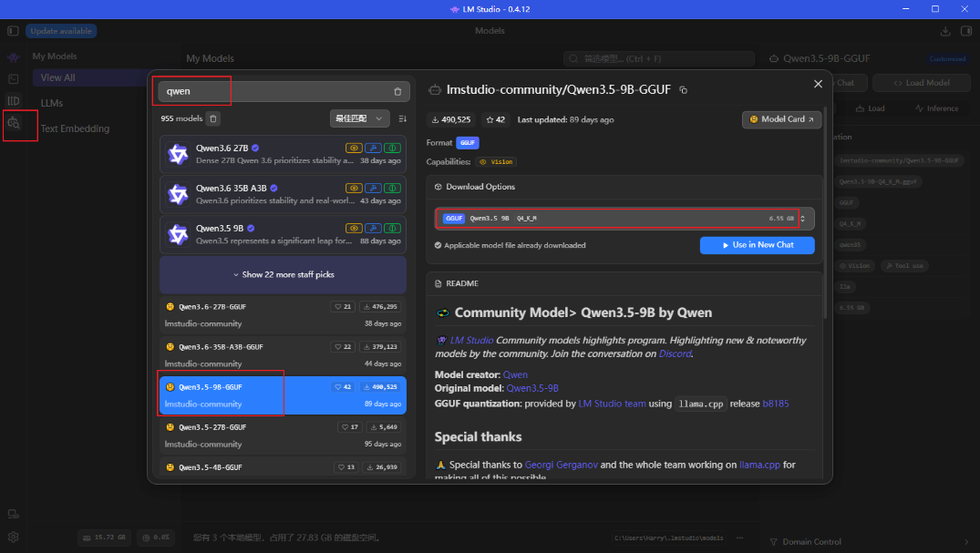Screen dimensions: 980x553
Task: Click vision eye badge on Qwen3.6 35B A3B
Action: (x=354, y=188)
